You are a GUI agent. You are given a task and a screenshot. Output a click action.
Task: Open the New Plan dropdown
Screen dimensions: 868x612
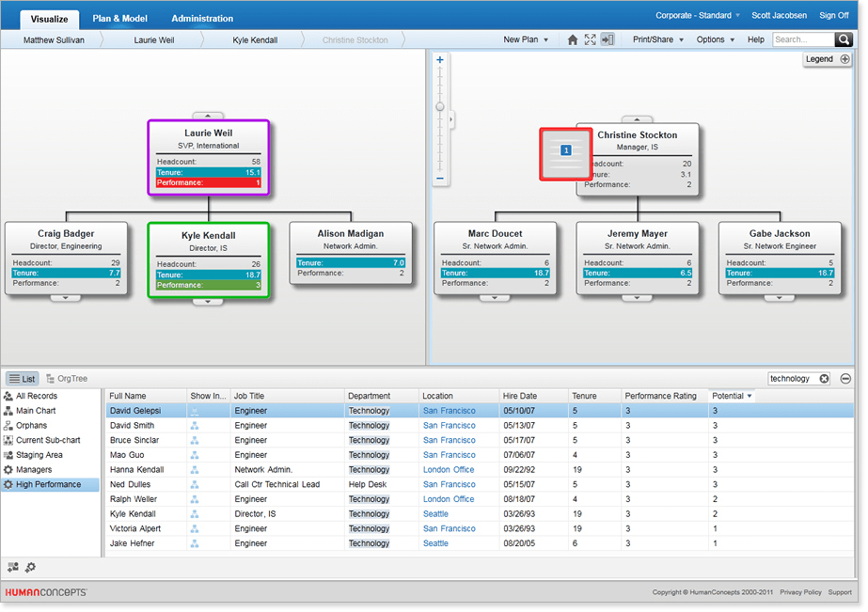tap(526, 39)
